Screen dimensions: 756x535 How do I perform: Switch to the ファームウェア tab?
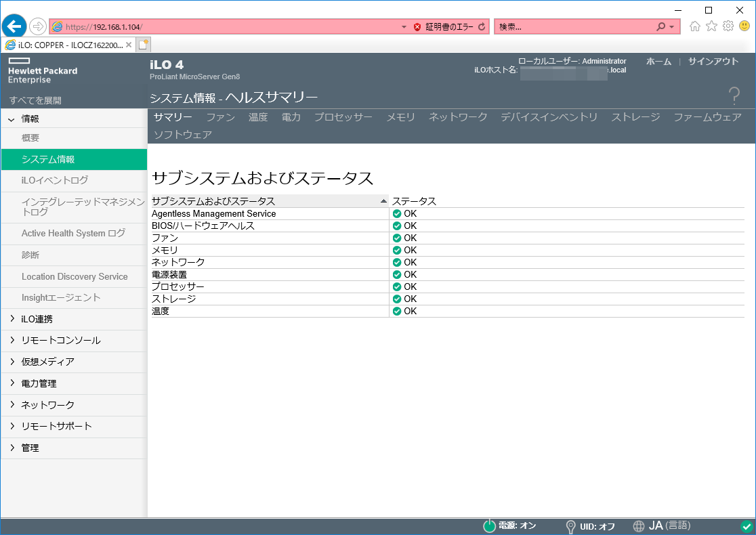707,117
